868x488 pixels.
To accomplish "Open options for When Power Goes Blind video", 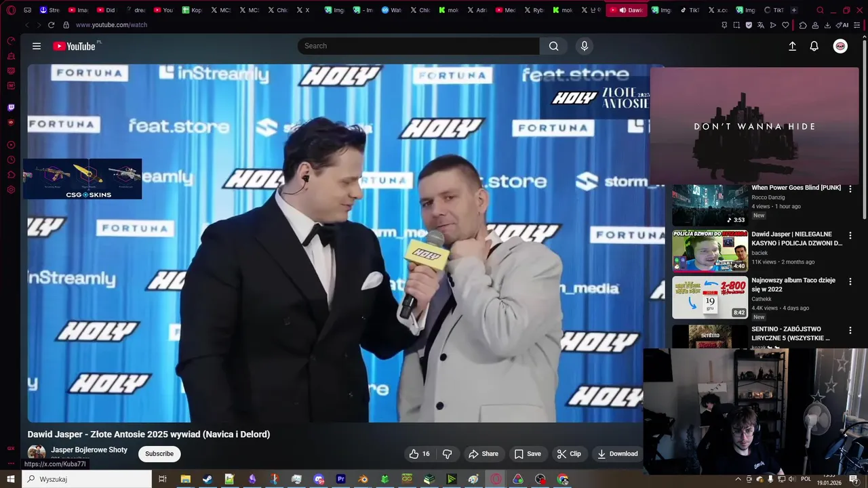I will (850, 189).
